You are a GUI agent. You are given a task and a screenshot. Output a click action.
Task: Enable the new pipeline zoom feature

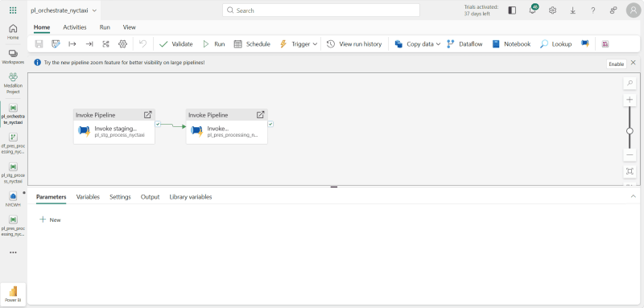(x=616, y=64)
